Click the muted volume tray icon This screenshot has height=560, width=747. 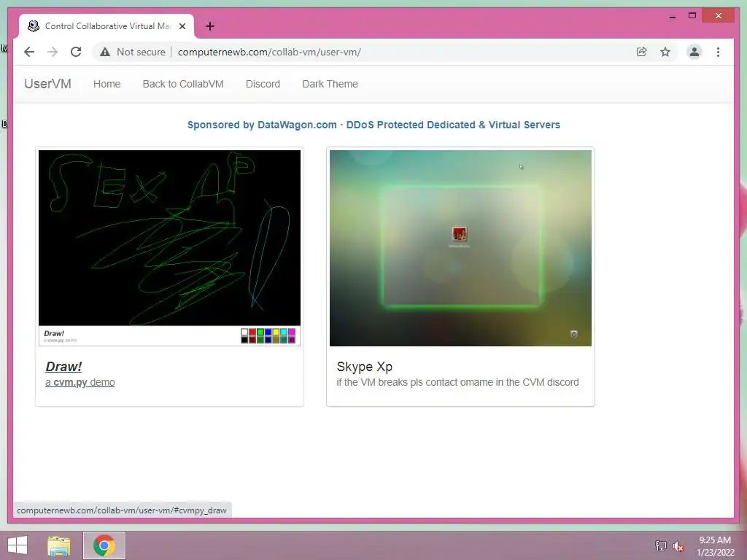678,546
